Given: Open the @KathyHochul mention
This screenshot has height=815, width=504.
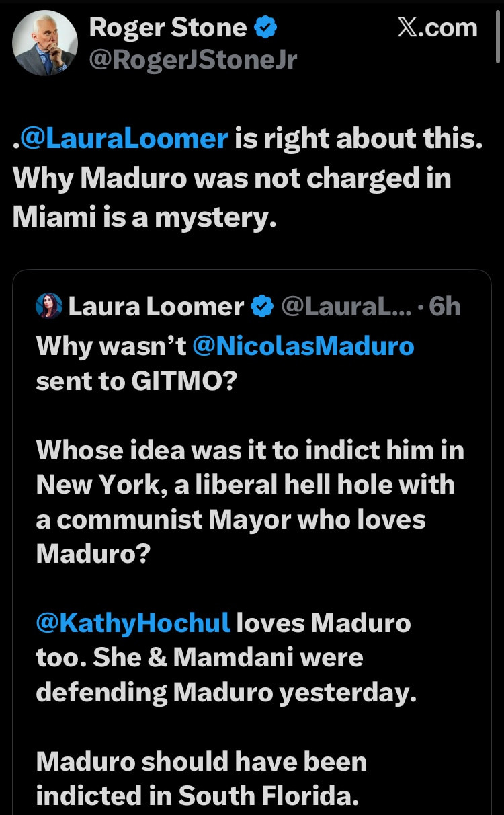Looking at the screenshot, I should (133, 623).
